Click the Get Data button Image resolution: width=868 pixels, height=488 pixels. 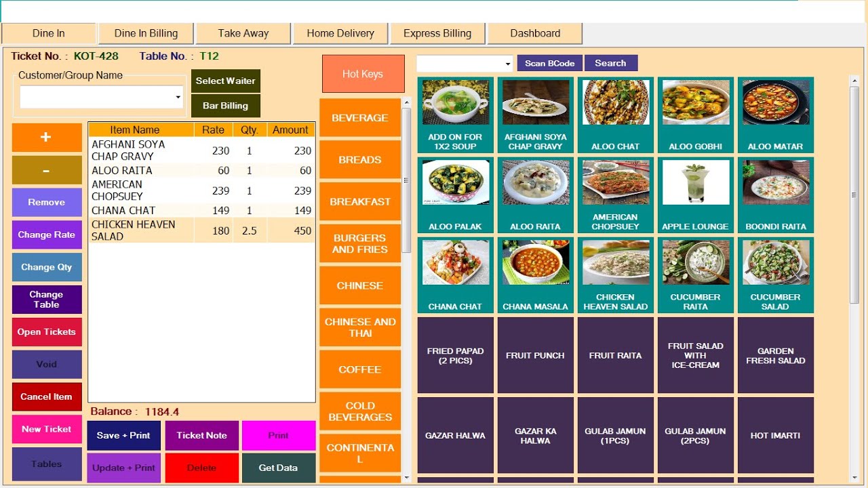(279, 468)
